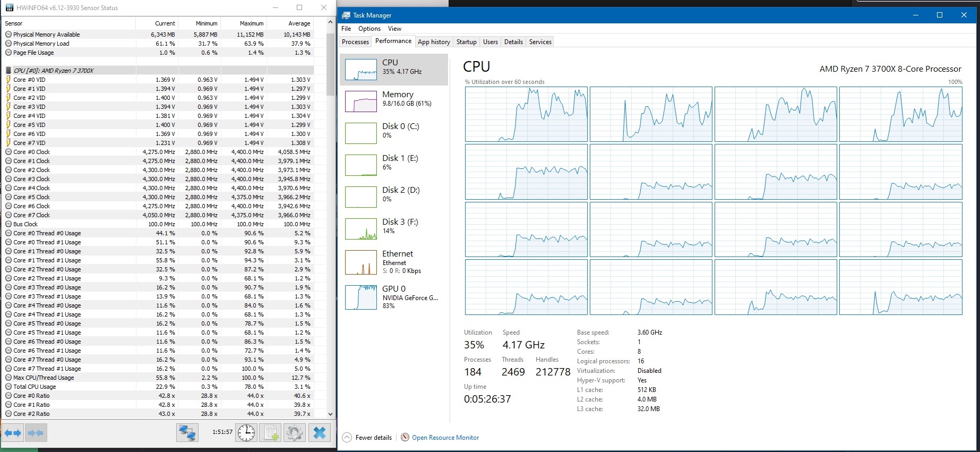The width and height of the screenshot is (980, 452).
Task: Switch to the Startup tab
Action: pos(466,42)
